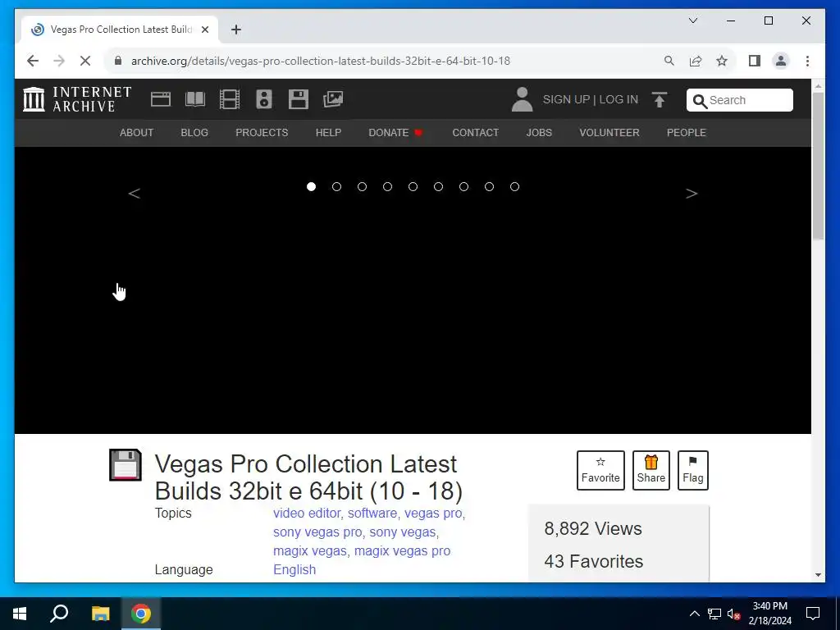Screen dimensions: 840x630
Task: Open the Texts book icon
Action: point(195,99)
